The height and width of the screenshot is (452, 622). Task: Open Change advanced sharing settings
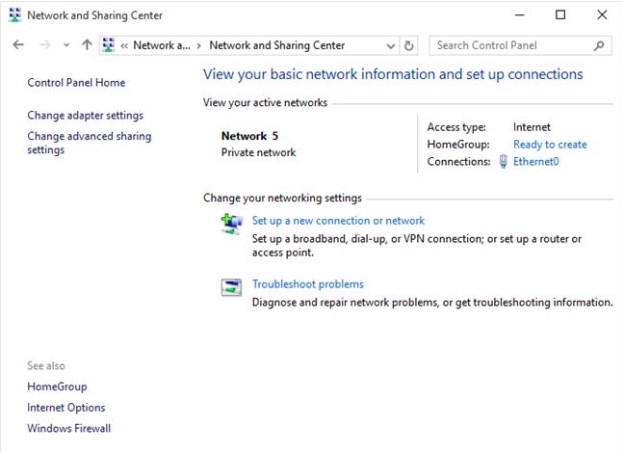click(89, 143)
